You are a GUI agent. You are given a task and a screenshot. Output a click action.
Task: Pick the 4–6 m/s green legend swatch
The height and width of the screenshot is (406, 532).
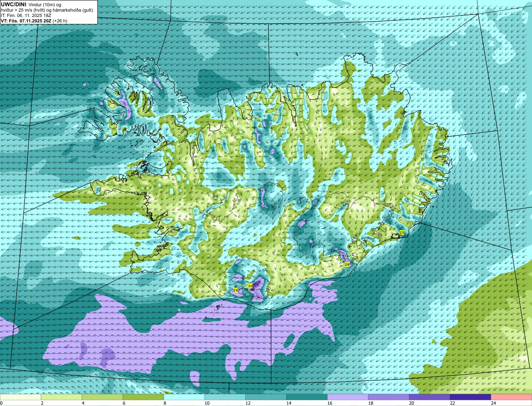coord(103,397)
